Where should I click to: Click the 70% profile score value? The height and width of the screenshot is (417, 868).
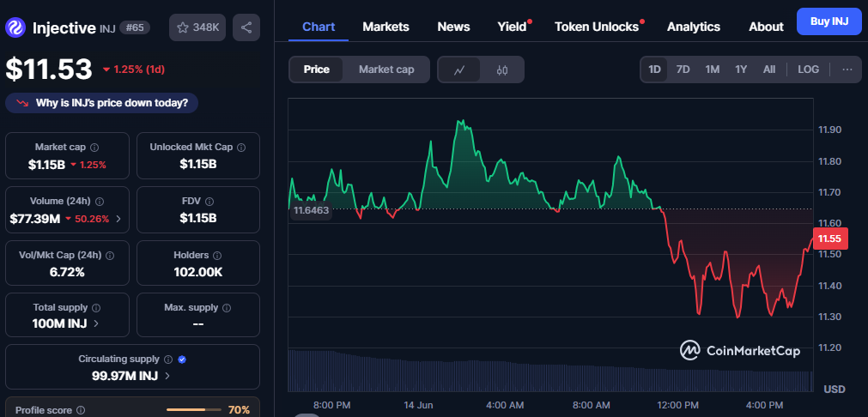240,410
